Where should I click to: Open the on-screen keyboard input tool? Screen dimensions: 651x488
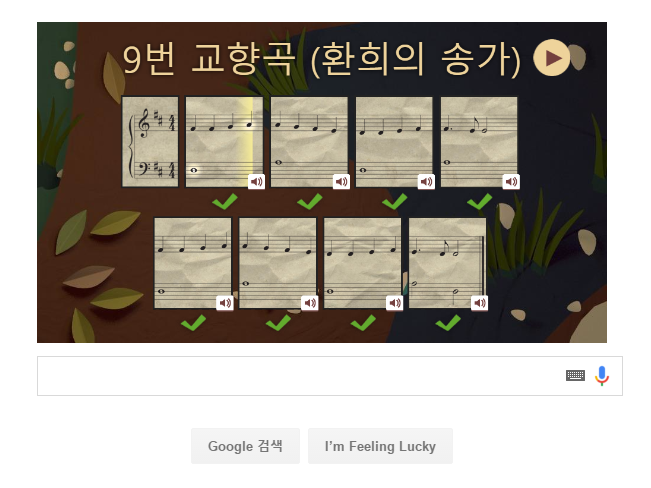click(575, 376)
